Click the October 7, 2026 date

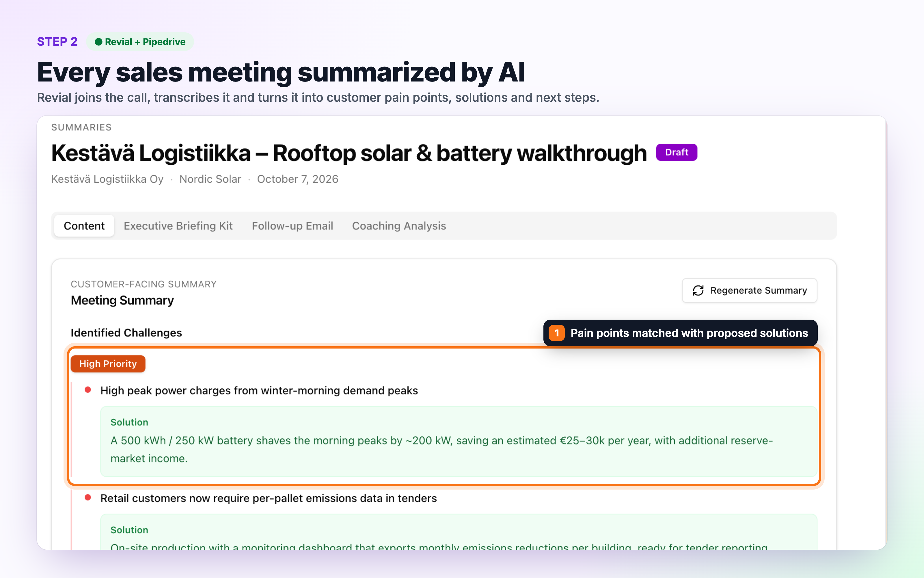(x=298, y=179)
